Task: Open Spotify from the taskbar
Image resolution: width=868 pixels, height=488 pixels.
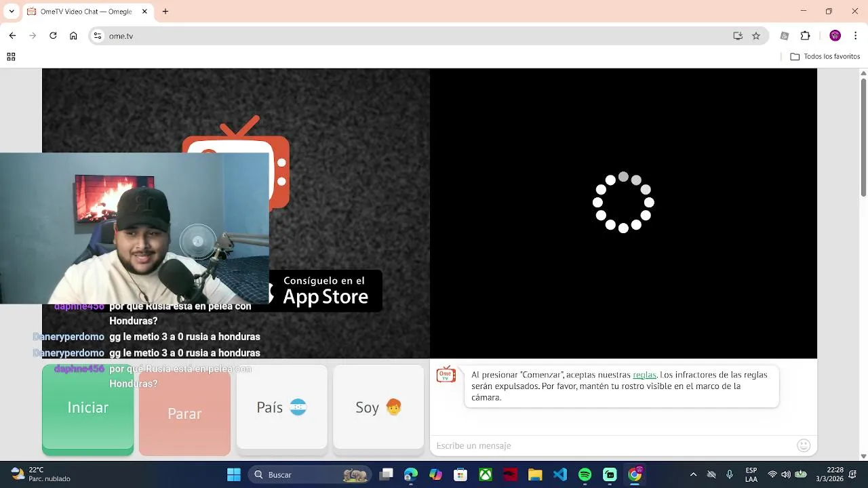Action: (x=585, y=474)
